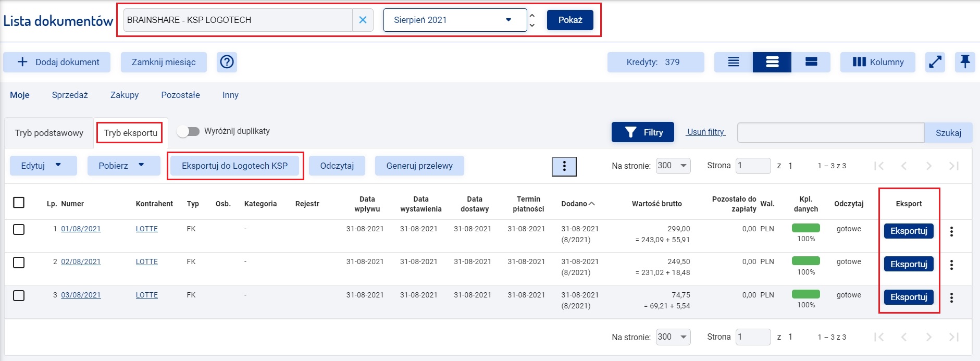Export document 03/08/2021 with Eksportuj
The image size is (980, 361).
point(909,297)
